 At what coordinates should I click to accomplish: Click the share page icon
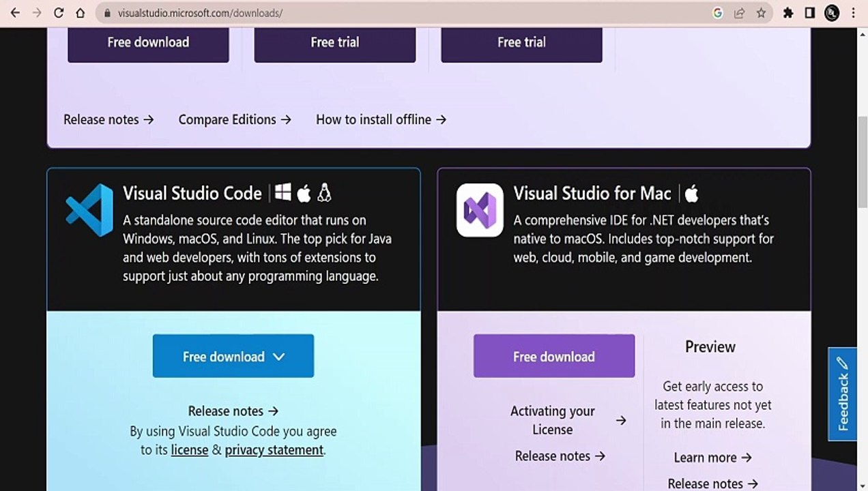tap(739, 13)
